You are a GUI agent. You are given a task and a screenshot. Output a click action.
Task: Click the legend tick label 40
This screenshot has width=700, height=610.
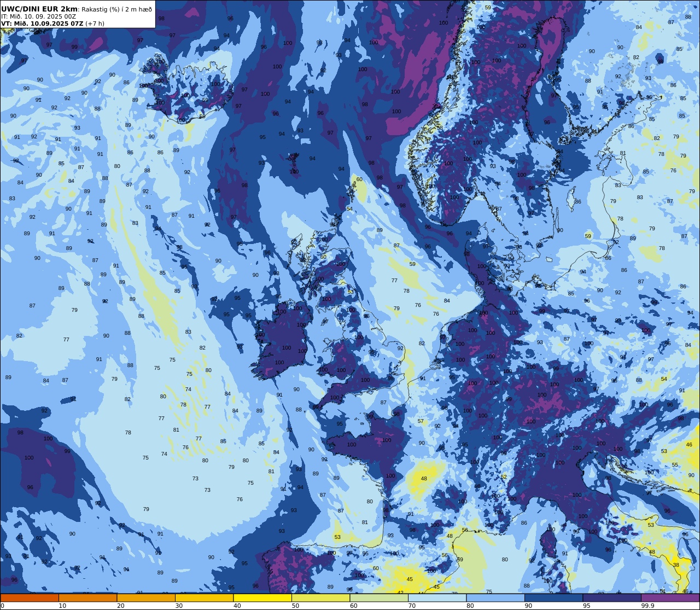point(237,606)
